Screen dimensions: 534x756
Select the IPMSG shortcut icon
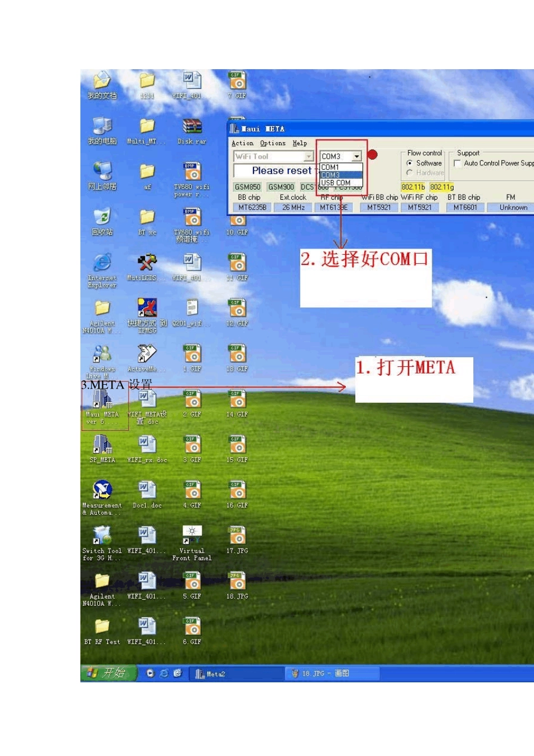(x=147, y=316)
